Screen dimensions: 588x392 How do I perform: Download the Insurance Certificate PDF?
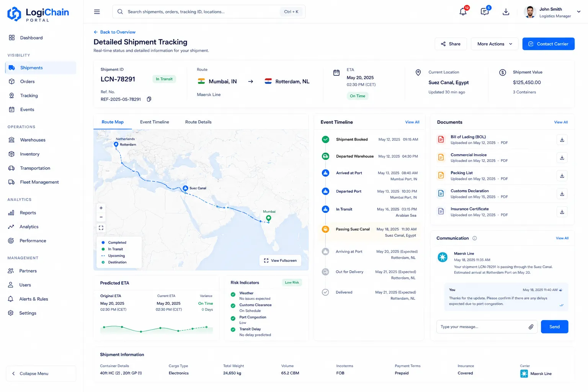click(562, 212)
